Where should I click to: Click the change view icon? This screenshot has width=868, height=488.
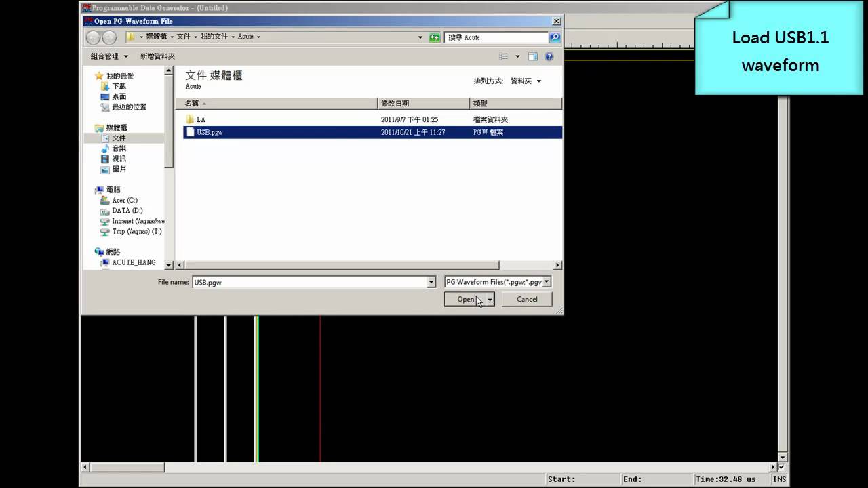[504, 56]
